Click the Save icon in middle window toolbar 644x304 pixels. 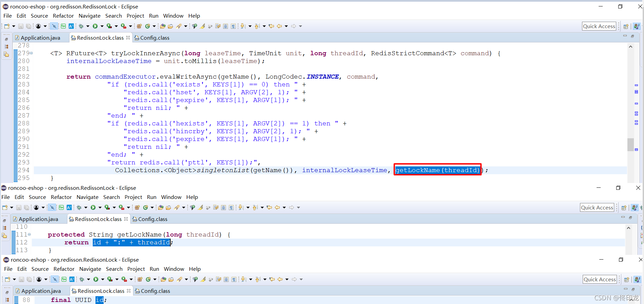tap(19, 207)
